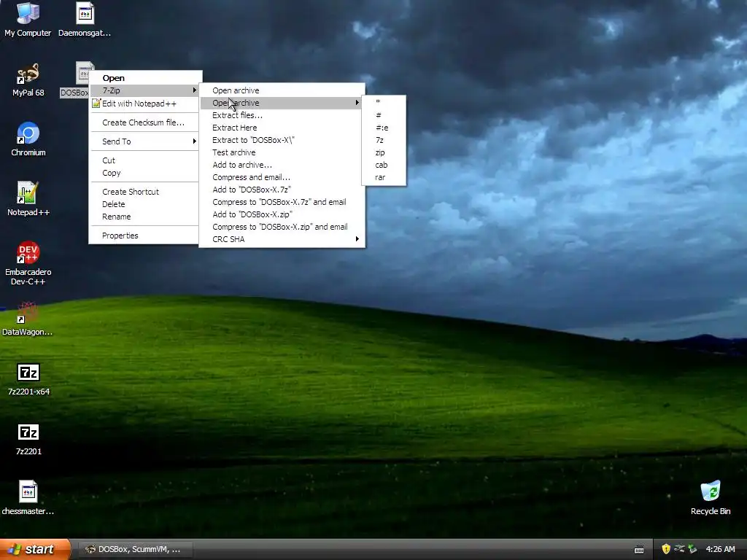Click the MyPal icon on the taskbar button
747x560 pixels.
90,549
